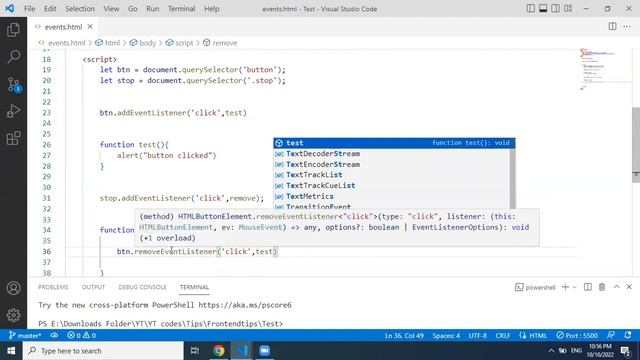Split the terminal
Screen dimensions: 640x360
pyautogui.click(x=588, y=287)
